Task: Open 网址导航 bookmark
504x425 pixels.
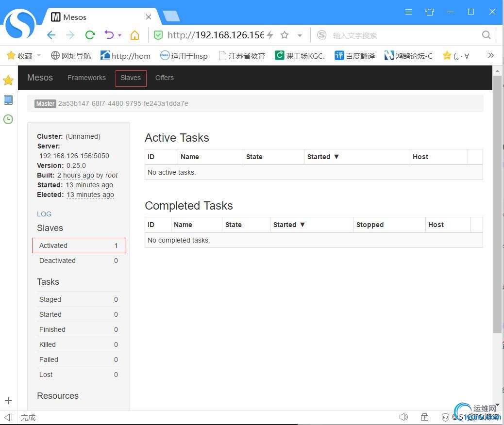Action: pos(71,56)
